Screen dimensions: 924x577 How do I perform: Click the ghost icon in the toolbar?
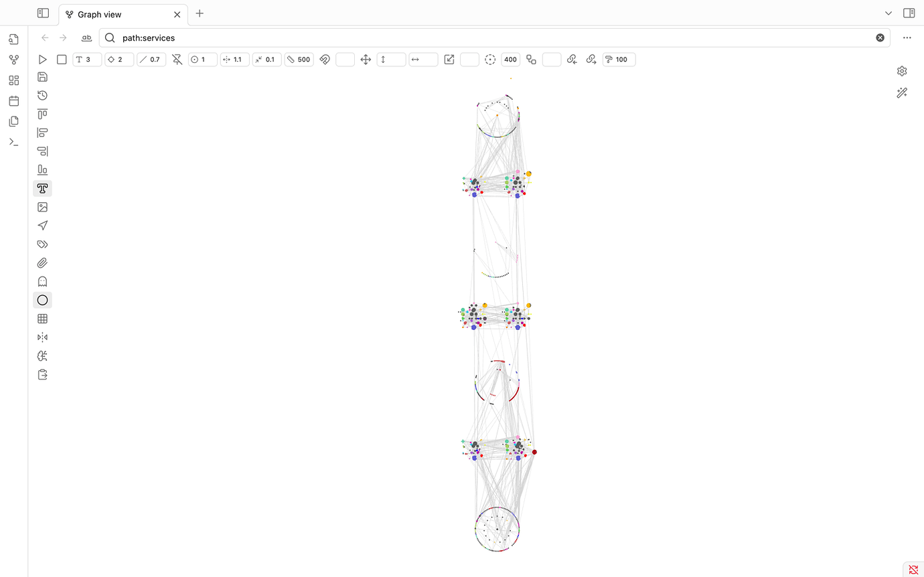coord(42,281)
